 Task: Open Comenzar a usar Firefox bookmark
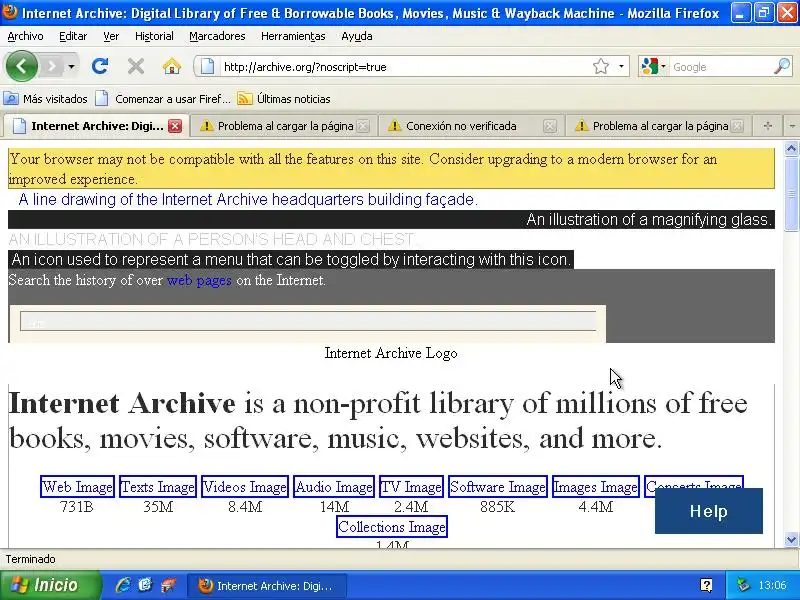click(163, 99)
